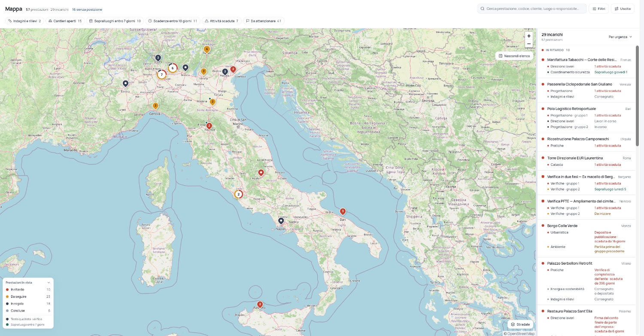Toggle In regola in the legend
644x336 pixels.
coord(28,303)
